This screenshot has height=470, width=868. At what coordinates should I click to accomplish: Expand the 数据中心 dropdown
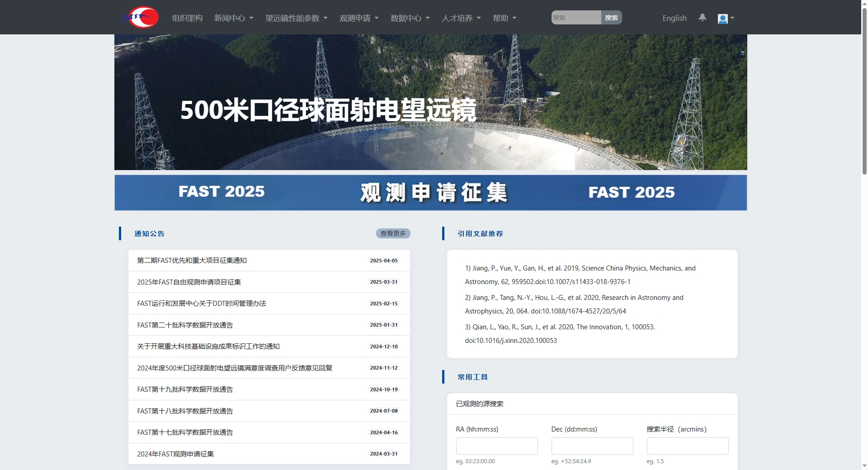(x=410, y=18)
